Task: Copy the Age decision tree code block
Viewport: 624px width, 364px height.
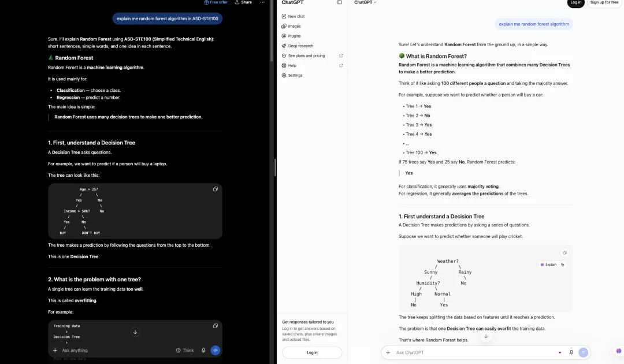Action: [x=216, y=189]
